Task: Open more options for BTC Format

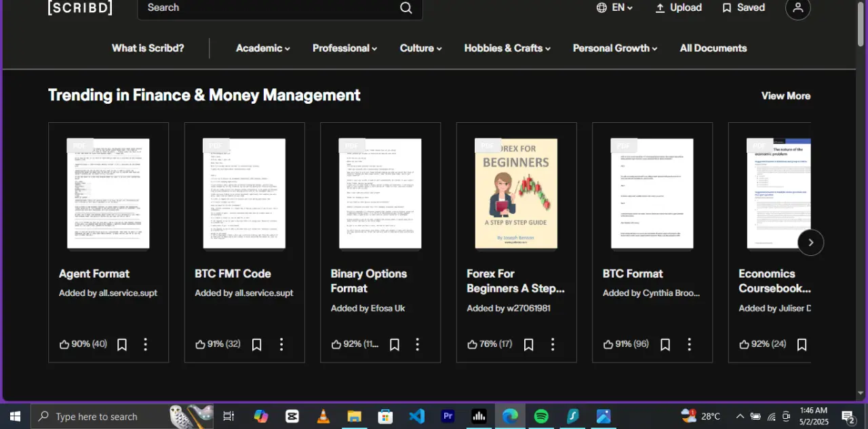Action: pyautogui.click(x=689, y=344)
